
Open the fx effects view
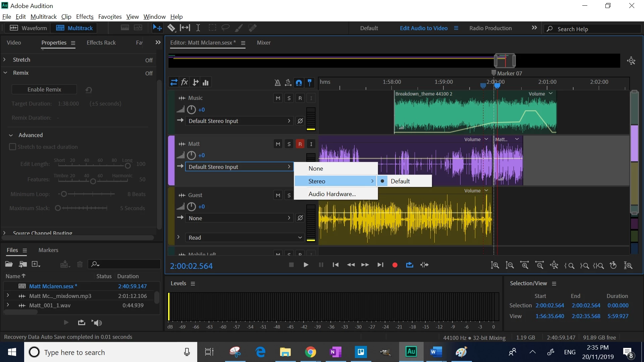click(184, 82)
